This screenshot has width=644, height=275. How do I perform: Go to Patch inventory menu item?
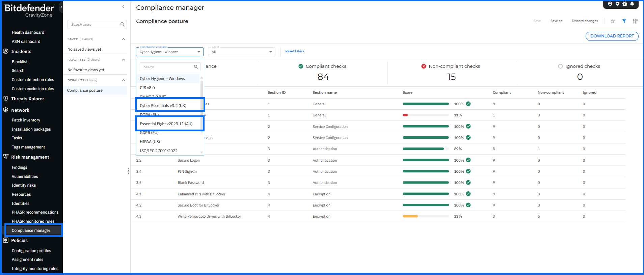(26, 120)
